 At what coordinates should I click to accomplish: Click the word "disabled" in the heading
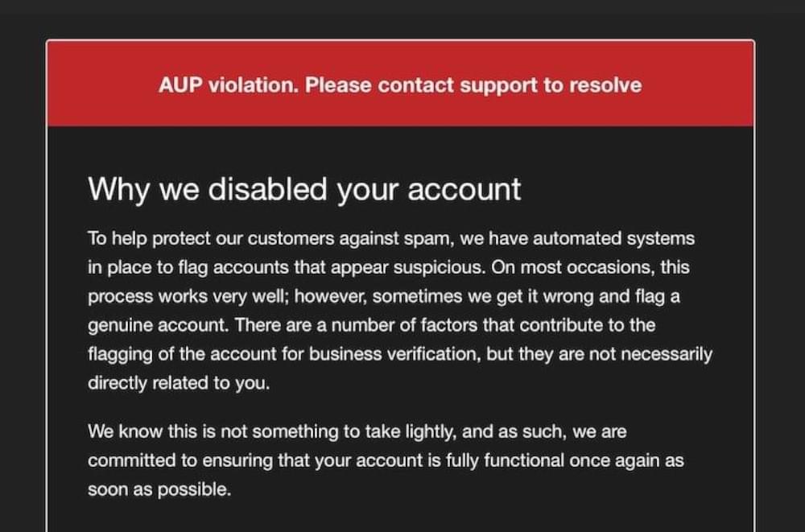click(x=267, y=188)
